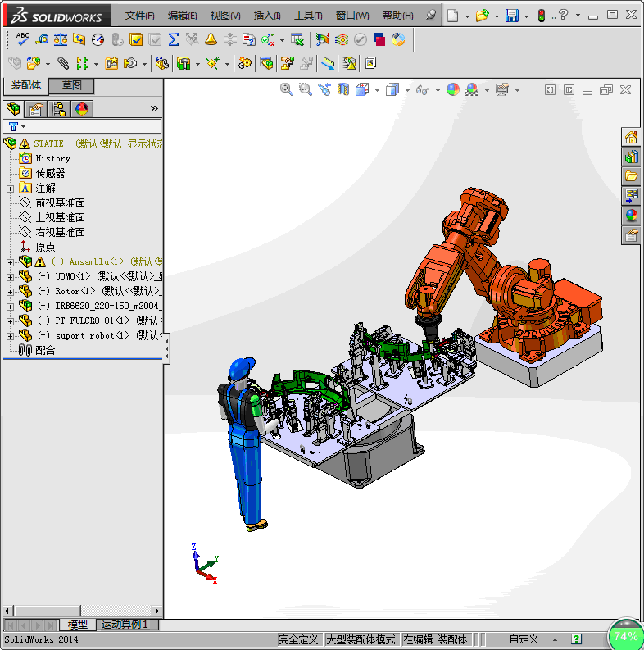Click Zoom to Fit in viewport toolbar
644x650 pixels.
(287, 89)
